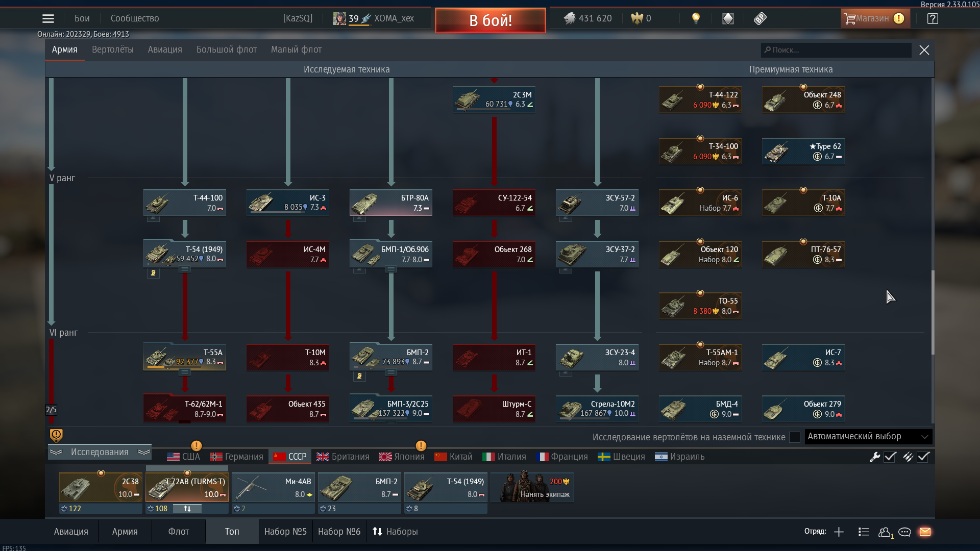980x551 pixels.
Task: Close the research tree window
Action: click(924, 50)
